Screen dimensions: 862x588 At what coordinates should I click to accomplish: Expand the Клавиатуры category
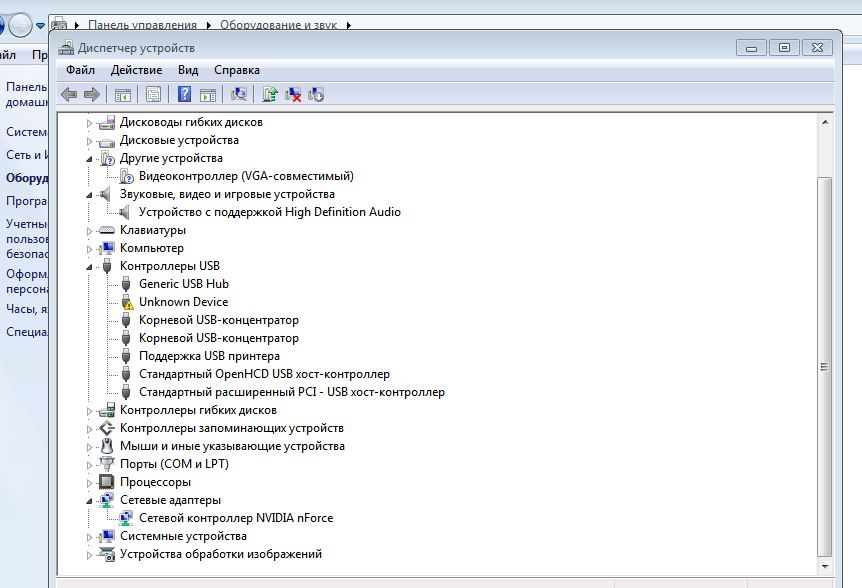coord(89,231)
